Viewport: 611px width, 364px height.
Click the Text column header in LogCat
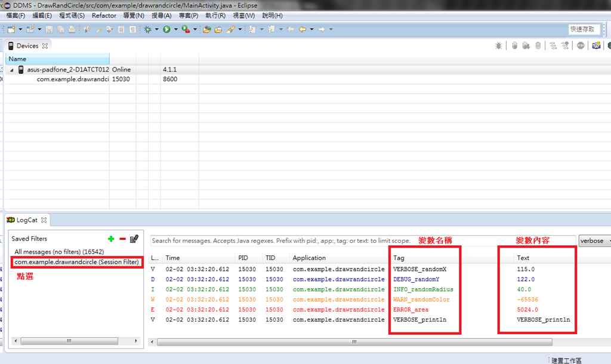(523, 258)
